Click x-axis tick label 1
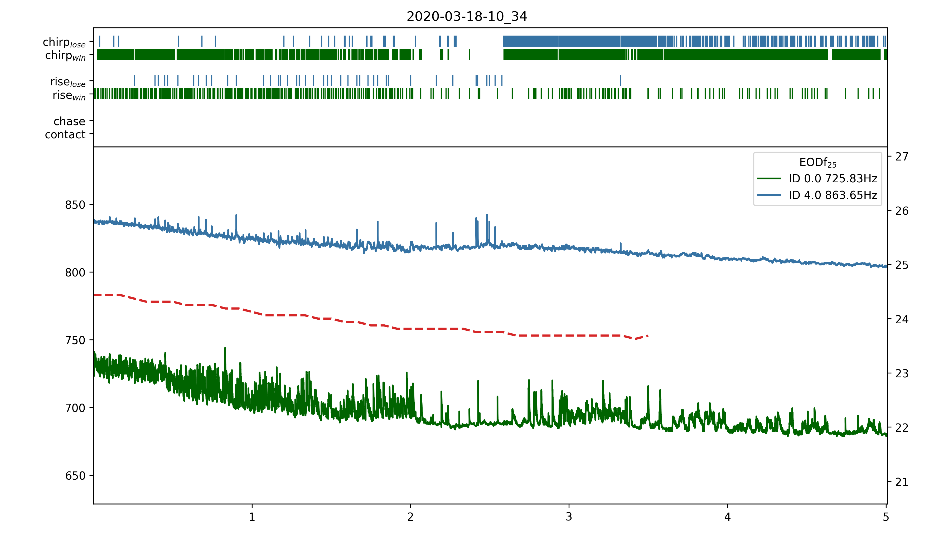934x560 pixels. click(252, 517)
